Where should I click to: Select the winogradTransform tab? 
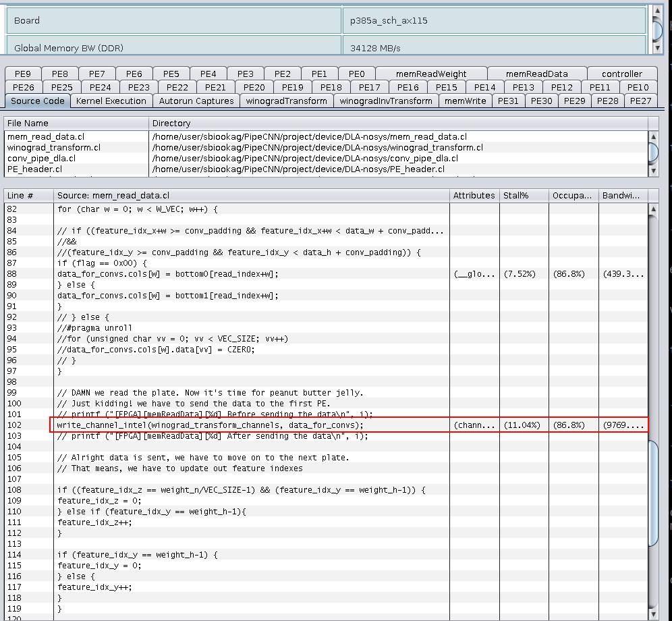click(x=286, y=101)
